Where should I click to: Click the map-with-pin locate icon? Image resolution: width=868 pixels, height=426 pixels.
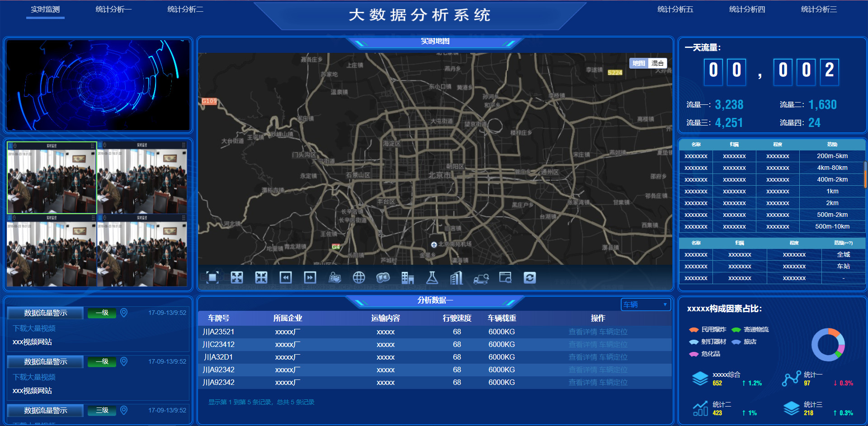[335, 277]
